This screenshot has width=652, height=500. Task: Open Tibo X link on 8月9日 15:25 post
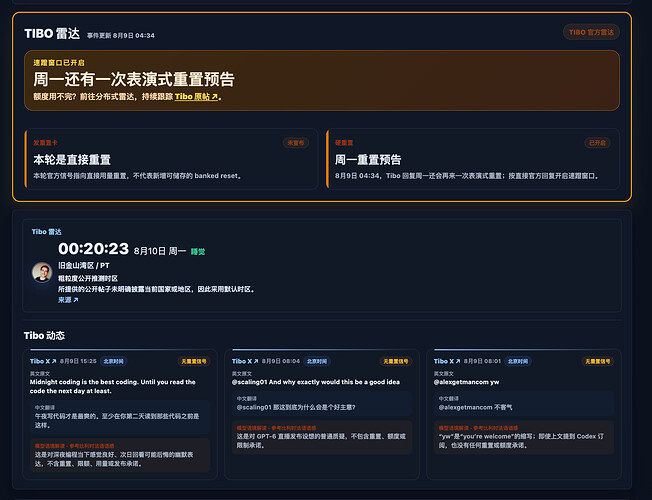point(42,361)
